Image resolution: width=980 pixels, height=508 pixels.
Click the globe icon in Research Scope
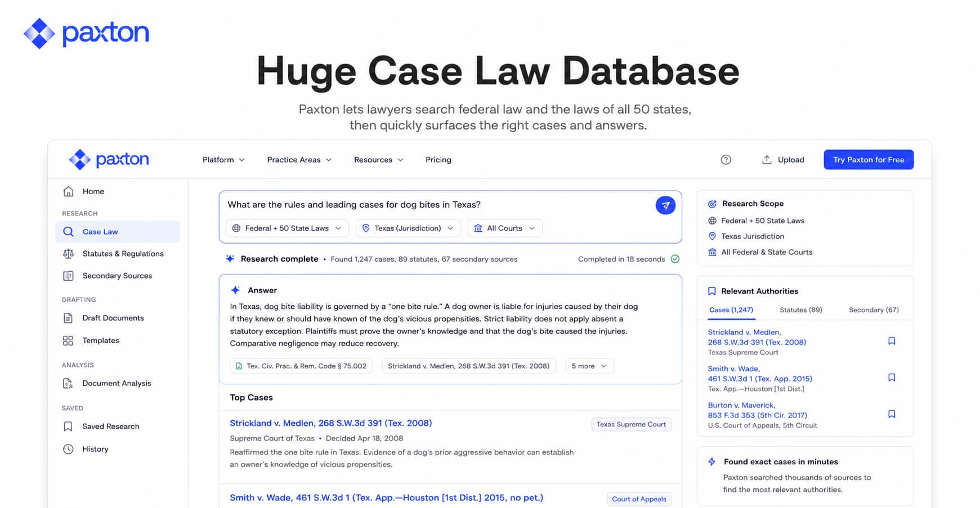(x=712, y=221)
